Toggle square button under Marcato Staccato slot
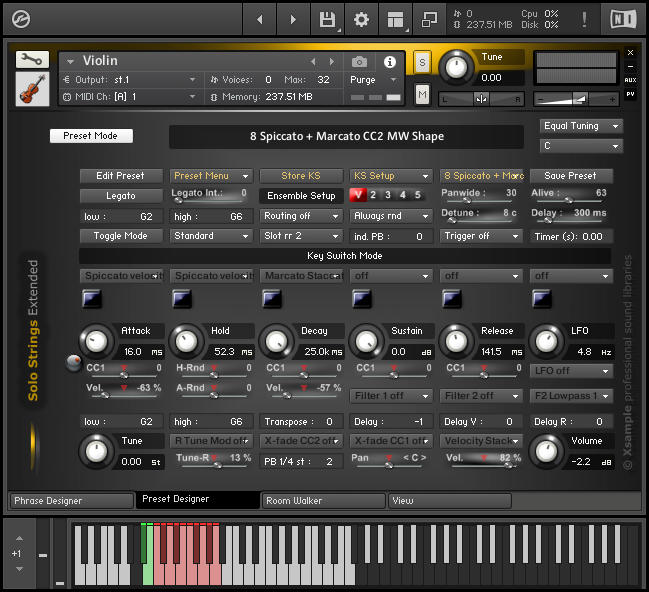The width and height of the screenshot is (649, 592). click(272, 299)
